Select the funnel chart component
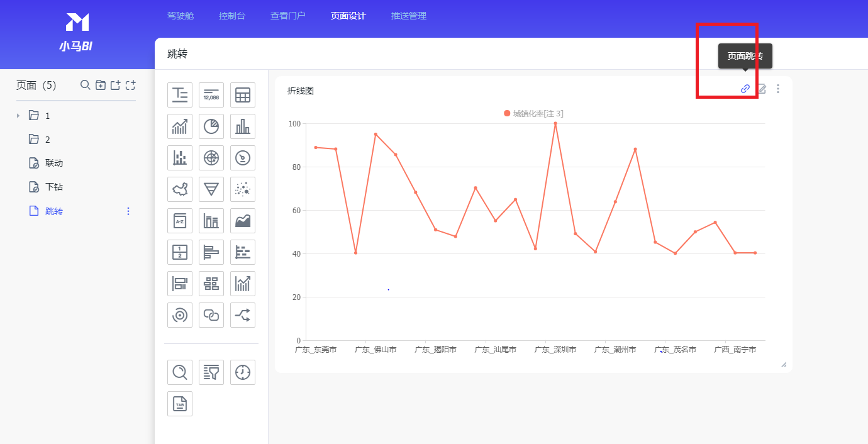The width and height of the screenshot is (868, 444). coord(211,189)
